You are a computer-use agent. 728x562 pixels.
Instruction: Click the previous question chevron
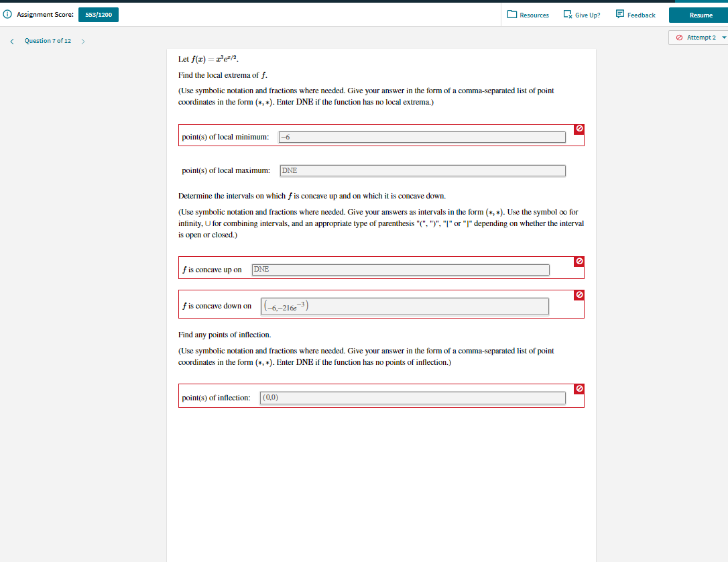tap(11, 41)
